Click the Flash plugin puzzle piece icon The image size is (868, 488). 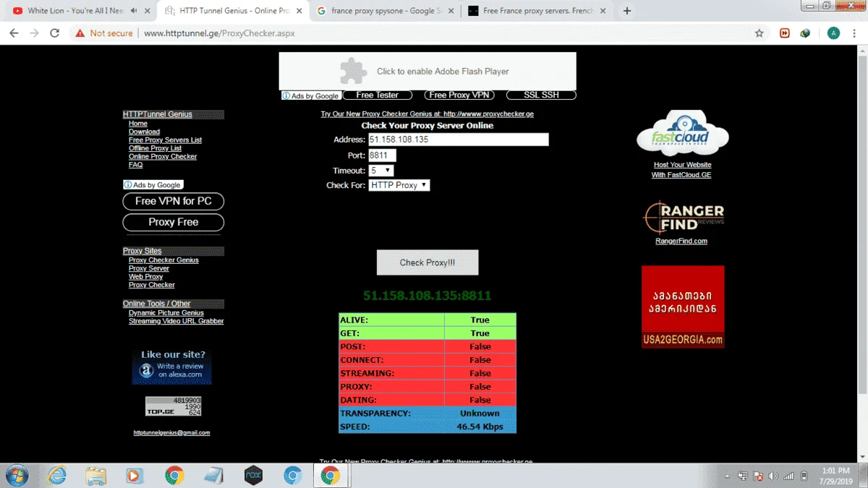tap(354, 71)
